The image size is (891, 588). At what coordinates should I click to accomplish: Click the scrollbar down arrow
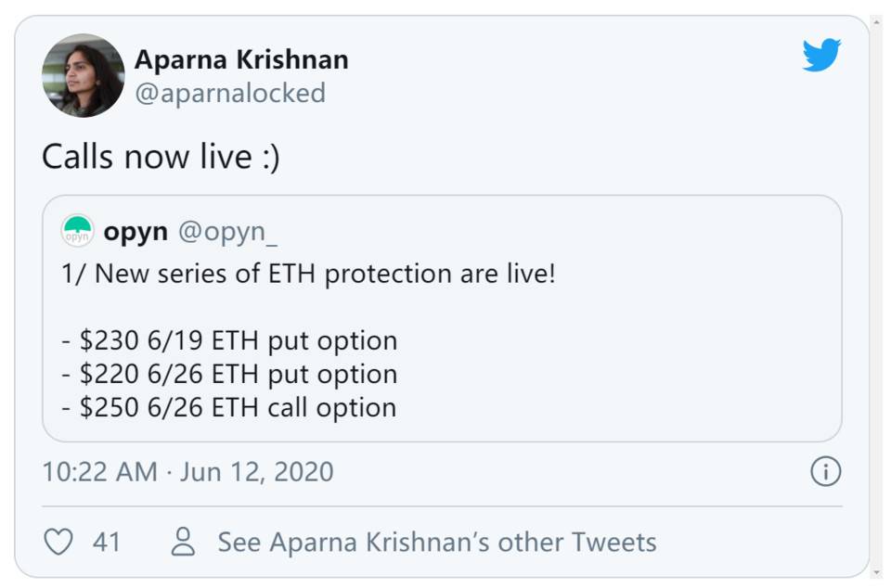877,572
